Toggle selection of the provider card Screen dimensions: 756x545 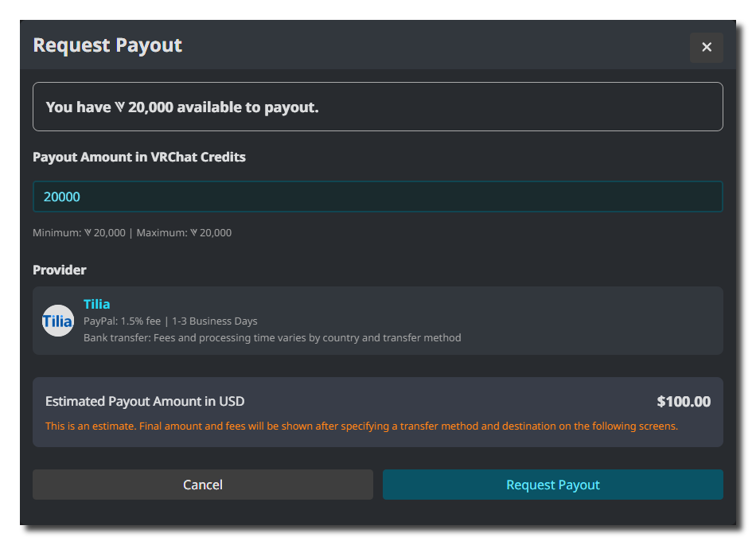(378, 320)
